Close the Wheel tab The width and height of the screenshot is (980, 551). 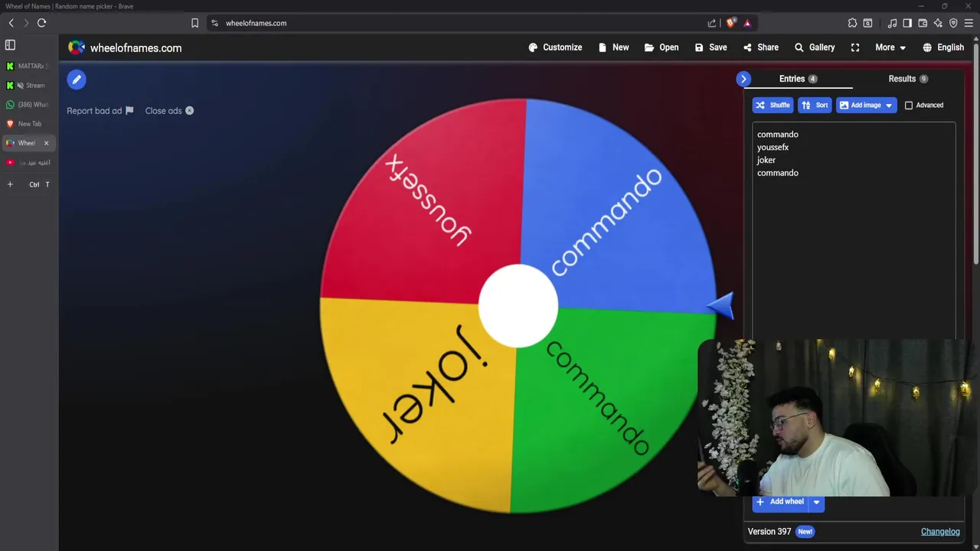click(46, 143)
